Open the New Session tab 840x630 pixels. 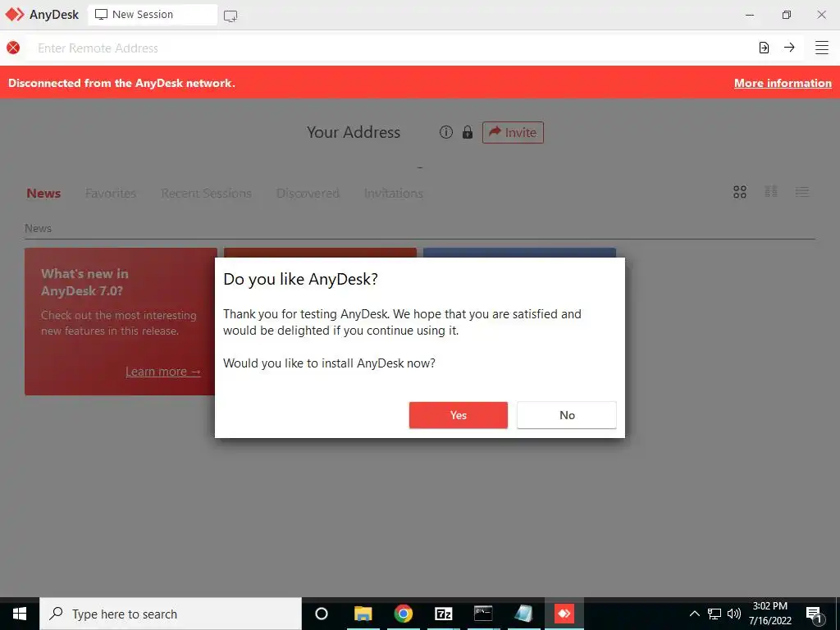[152, 15]
